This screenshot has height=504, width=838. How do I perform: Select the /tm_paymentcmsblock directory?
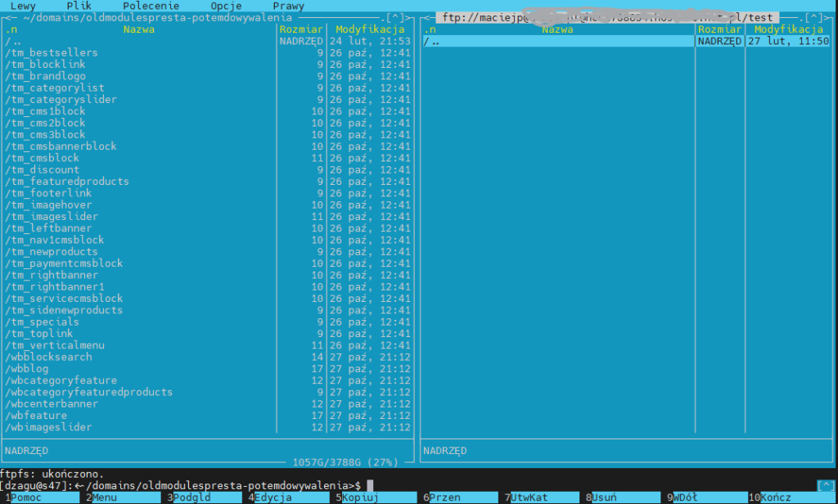(x=208, y=263)
